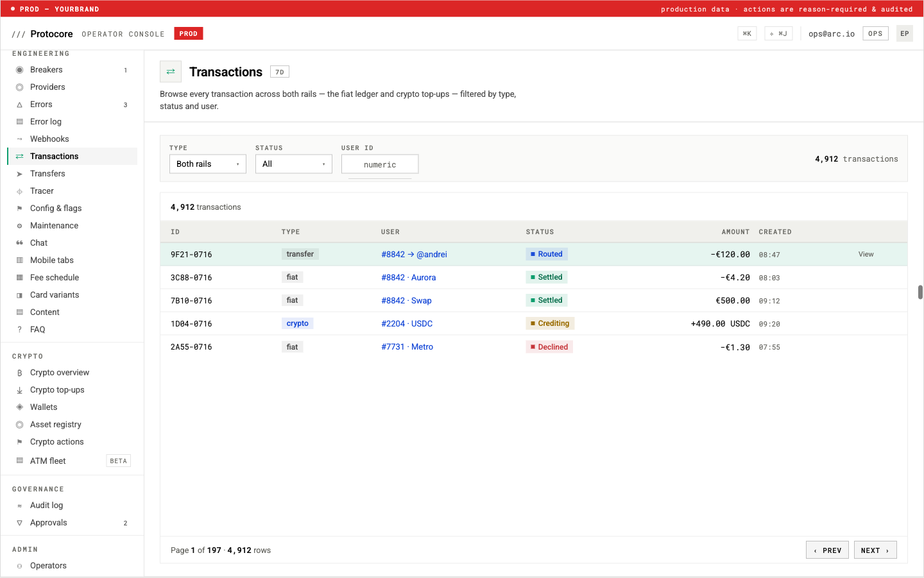This screenshot has height=578, width=924.
Task: Click the Asset registry icon
Action: pos(19,425)
